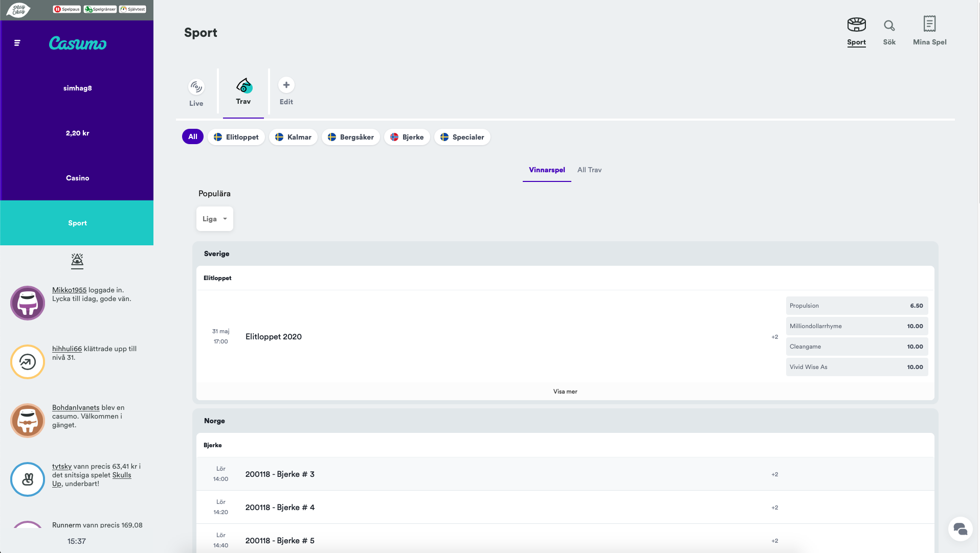This screenshot has height=553, width=980.
Task: Open the Skulls Up game link
Action: (121, 475)
